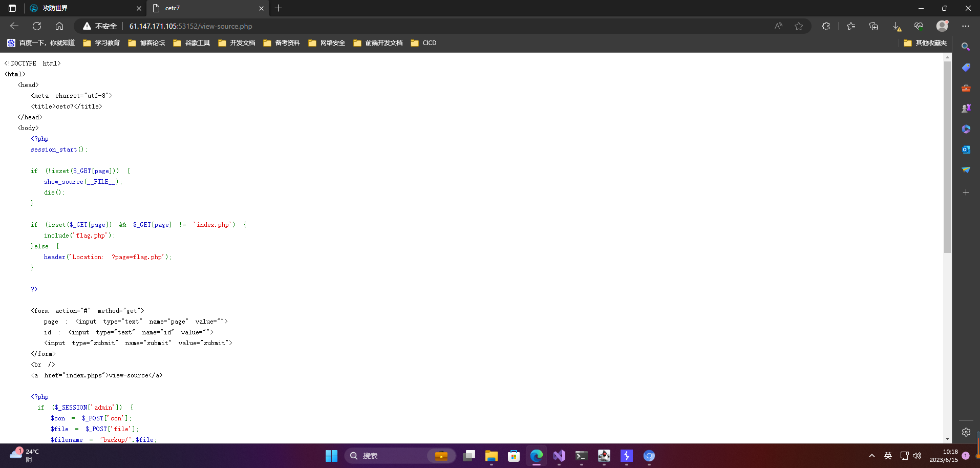Click the session_start(); line
The height and width of the screenshot is (468, 980).
tap(59, 150)
